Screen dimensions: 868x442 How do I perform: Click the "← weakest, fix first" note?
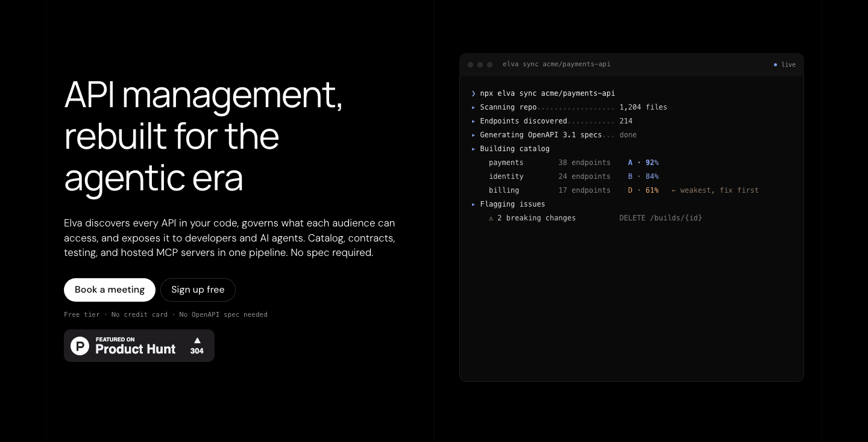[715, 190]
